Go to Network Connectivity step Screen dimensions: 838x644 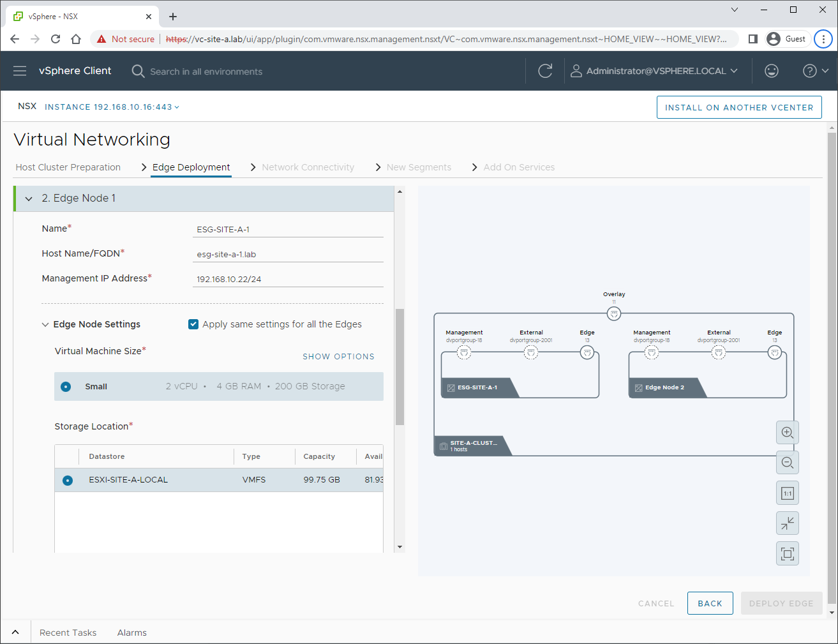pos(308,167)
